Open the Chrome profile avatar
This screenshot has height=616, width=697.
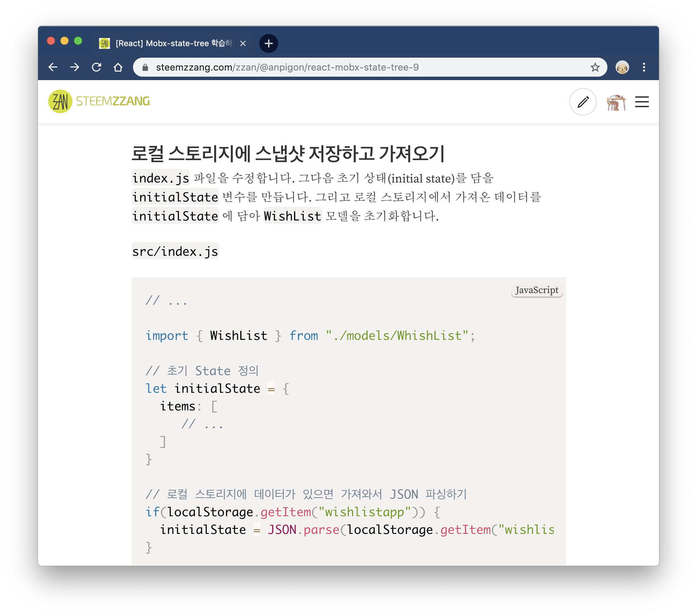(x=622, y=67)
